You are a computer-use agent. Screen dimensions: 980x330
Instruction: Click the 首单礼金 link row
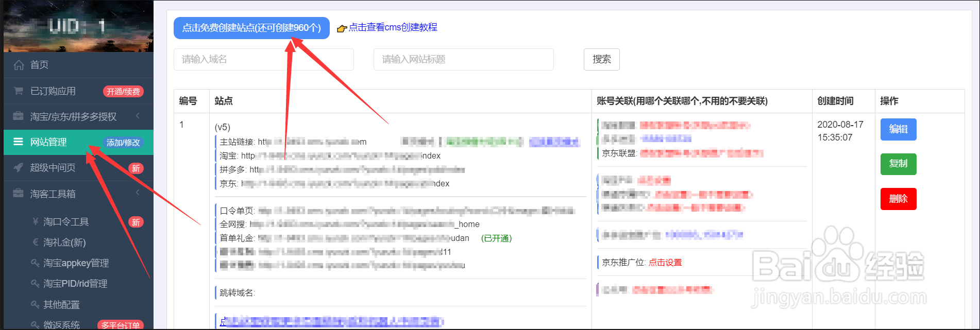(x=344, y=238)
